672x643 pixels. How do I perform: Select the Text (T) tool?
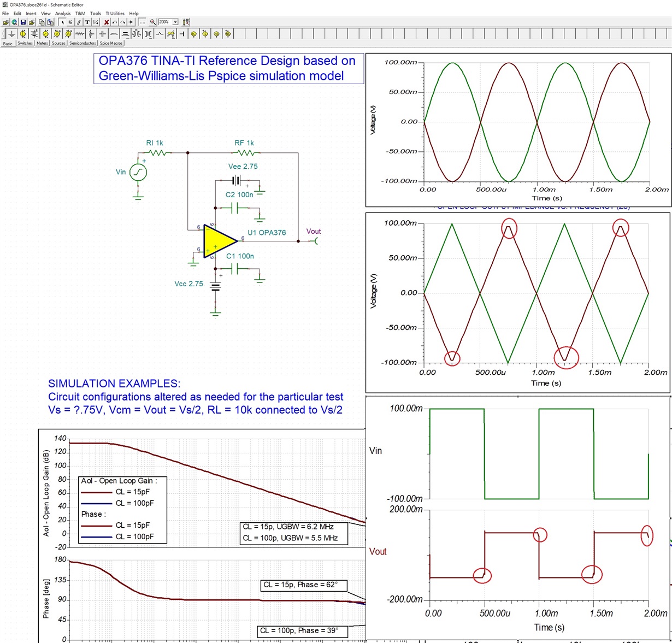tap(87, 22)
